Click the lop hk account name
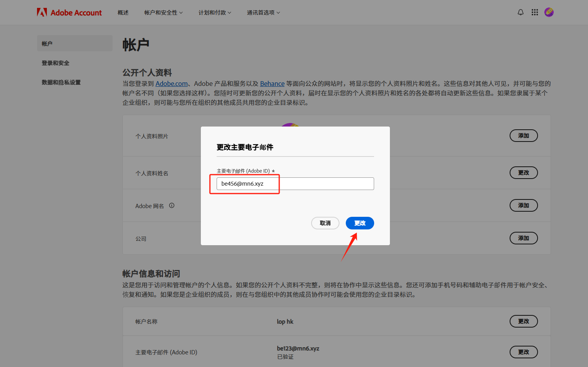Screen dimensions: 588x367 [x=285, y=322]
